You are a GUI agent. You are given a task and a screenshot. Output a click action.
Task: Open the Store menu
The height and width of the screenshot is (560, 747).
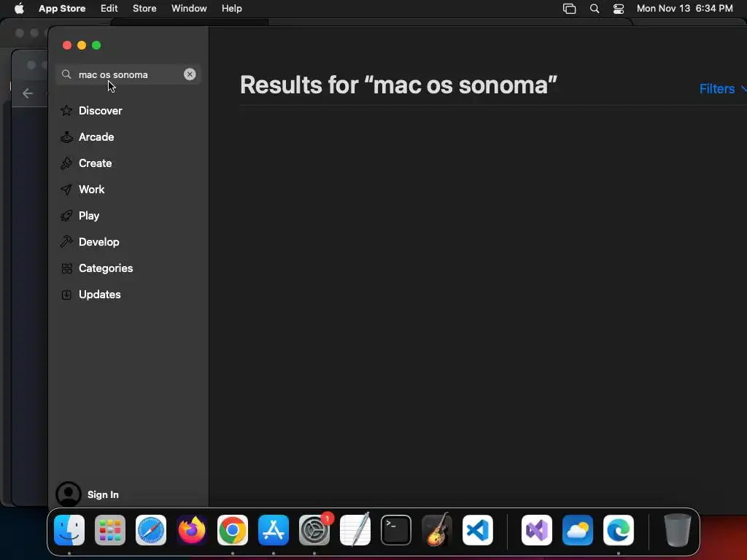(144, 8)
